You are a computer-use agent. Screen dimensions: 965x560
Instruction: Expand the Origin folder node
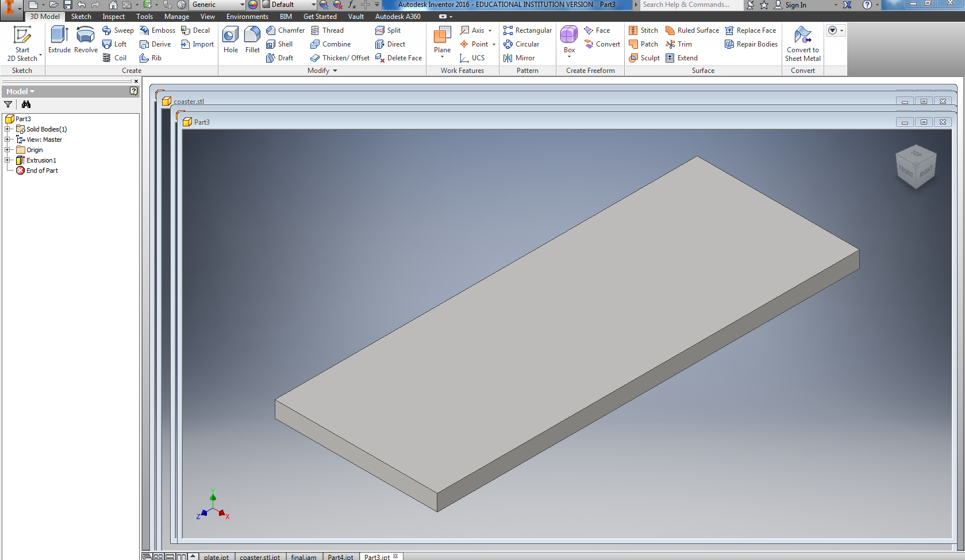tap(7, 150)
